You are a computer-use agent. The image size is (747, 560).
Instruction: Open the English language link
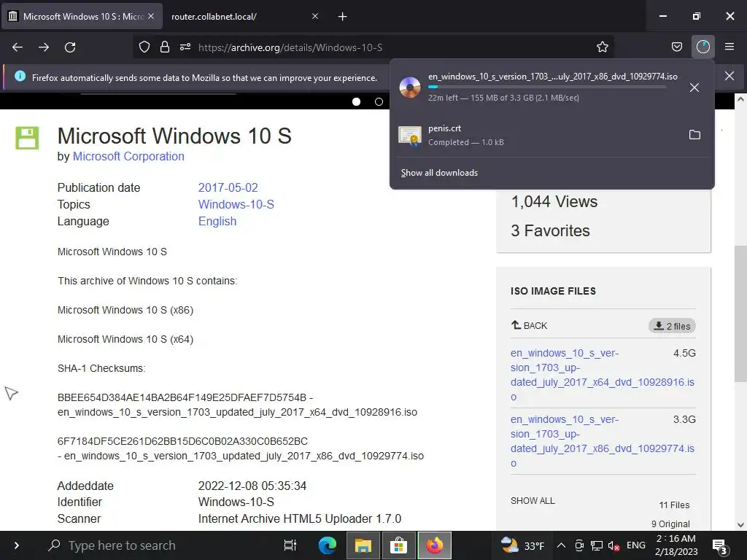(217, 222)
